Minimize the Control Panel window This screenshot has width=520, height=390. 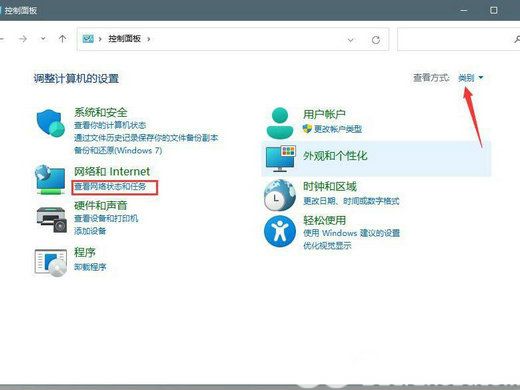(x=464, y=10)
